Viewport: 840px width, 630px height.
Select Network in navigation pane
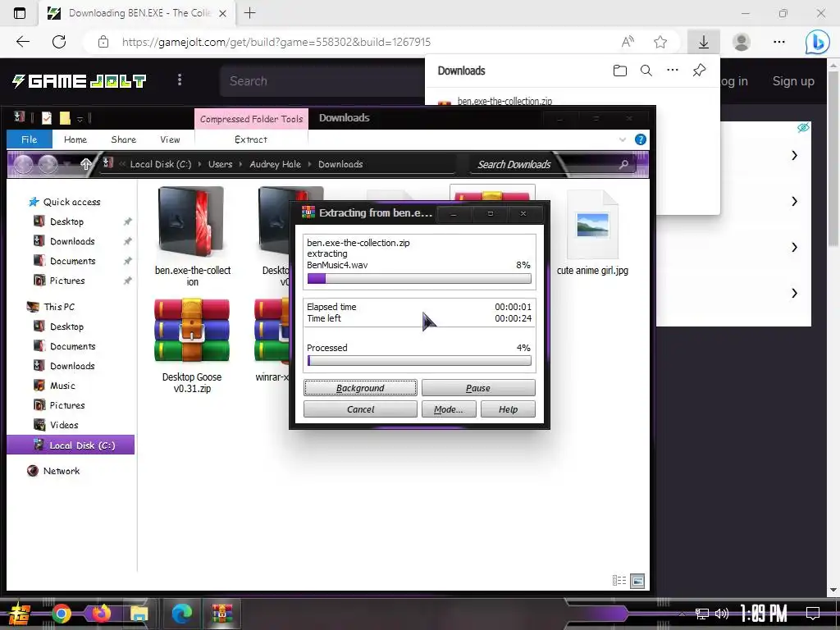pyautogui.click(x=61, y=471)
